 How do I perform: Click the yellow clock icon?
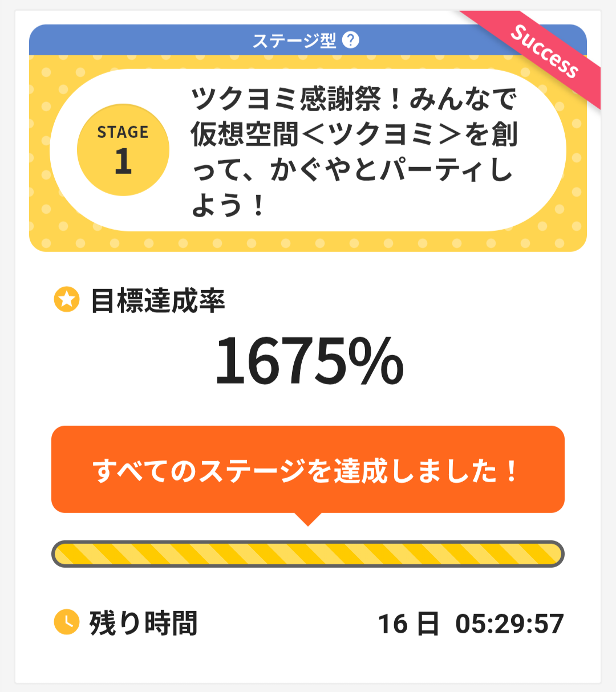click(x=67, y=622)
